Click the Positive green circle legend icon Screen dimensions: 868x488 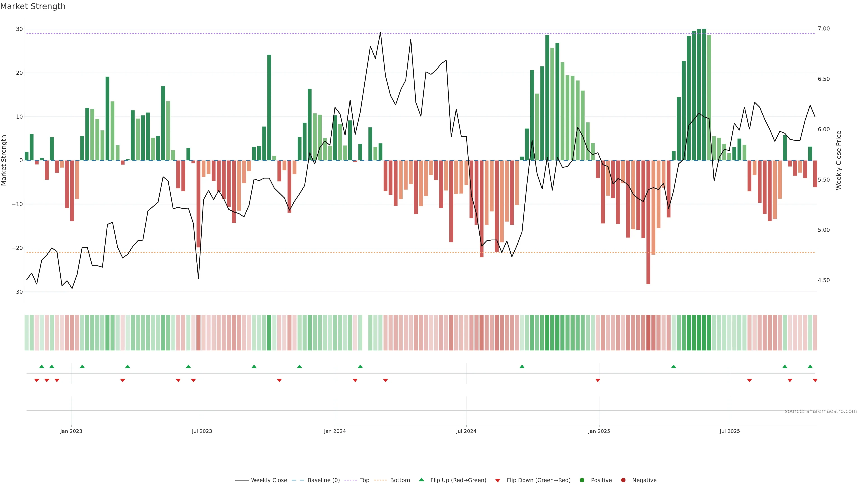582,480
